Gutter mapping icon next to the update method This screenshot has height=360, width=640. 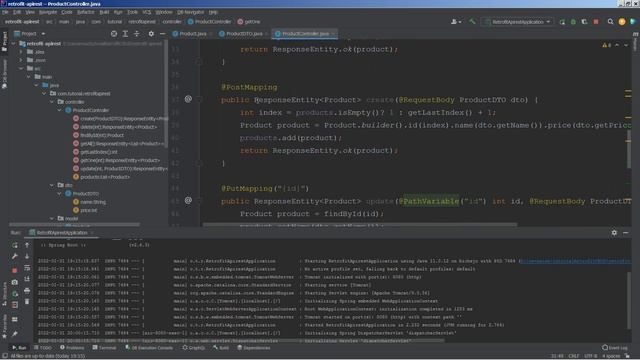tap(188, 200)
